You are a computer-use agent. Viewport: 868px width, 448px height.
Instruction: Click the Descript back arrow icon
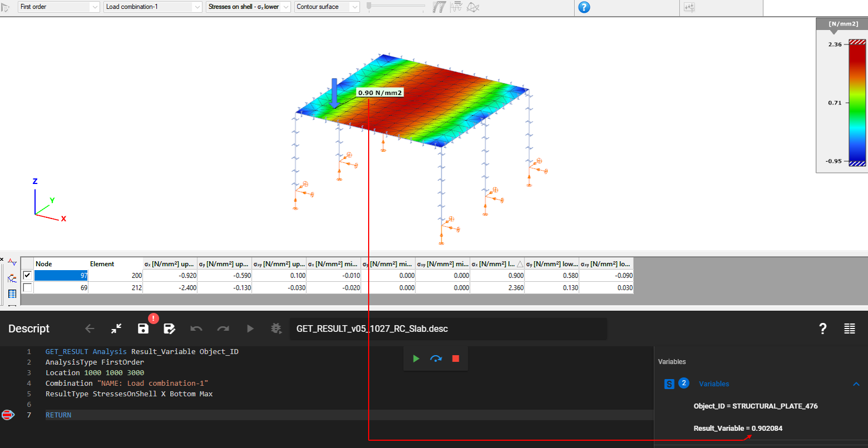coord(90,328)
